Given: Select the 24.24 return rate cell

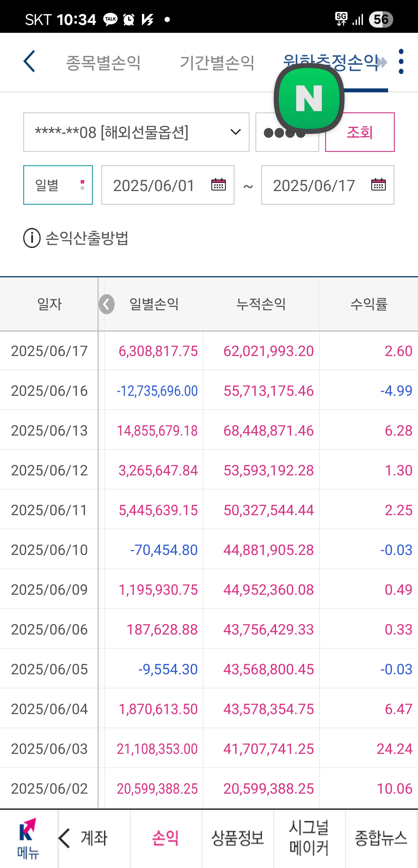Looking at the screenshot, I should pyautogui.click(x=394, y=749).
